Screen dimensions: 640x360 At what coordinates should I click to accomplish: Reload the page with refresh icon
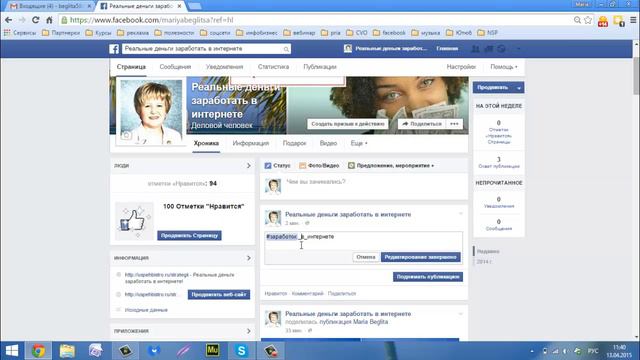[x=36, y=20]
